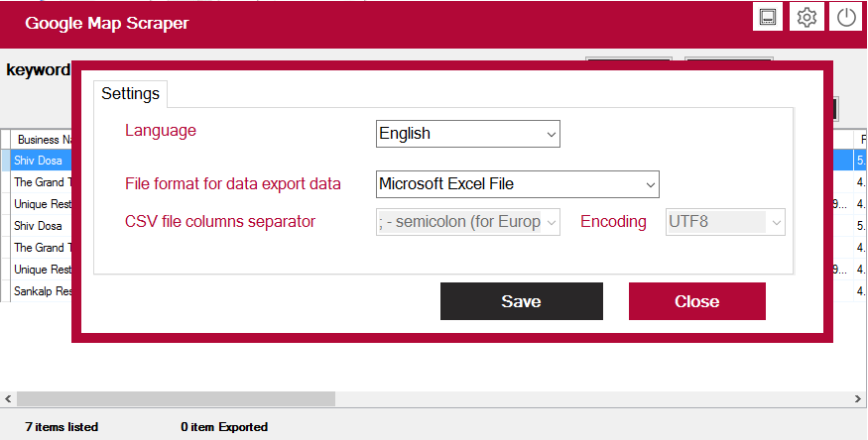
Task: Select the Settings tab
Action: 130,94
